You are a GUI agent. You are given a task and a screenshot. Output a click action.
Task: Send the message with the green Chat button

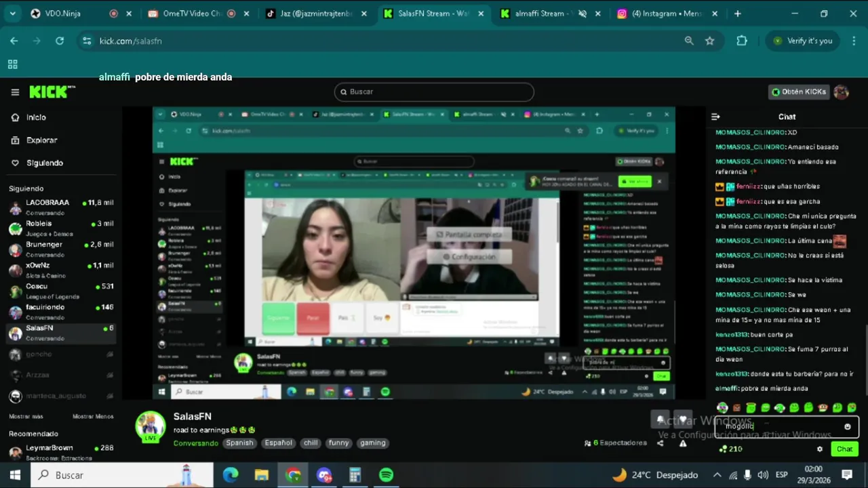[x=844, y=449]
